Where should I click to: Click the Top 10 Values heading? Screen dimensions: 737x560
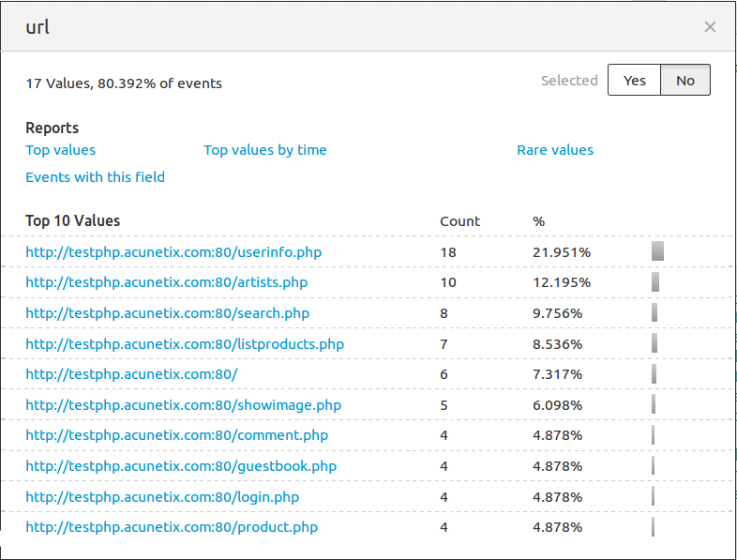click(x=73, y=221)
